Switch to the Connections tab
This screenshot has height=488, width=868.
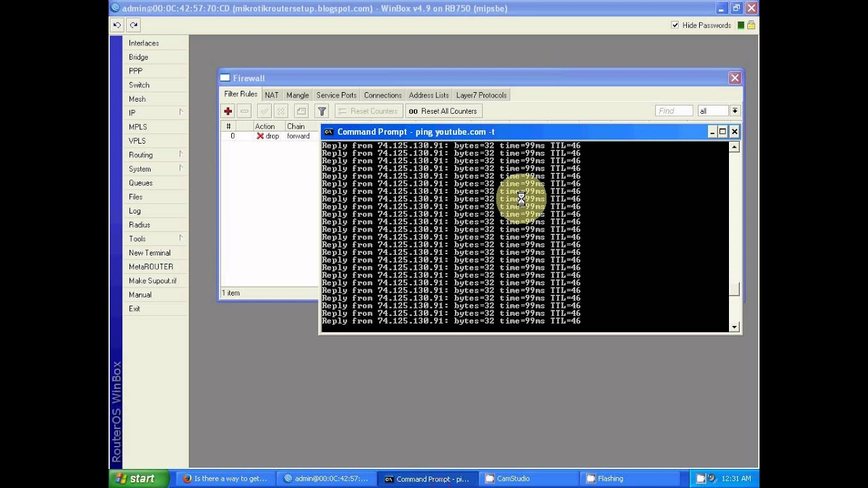(x=382, y=95)
